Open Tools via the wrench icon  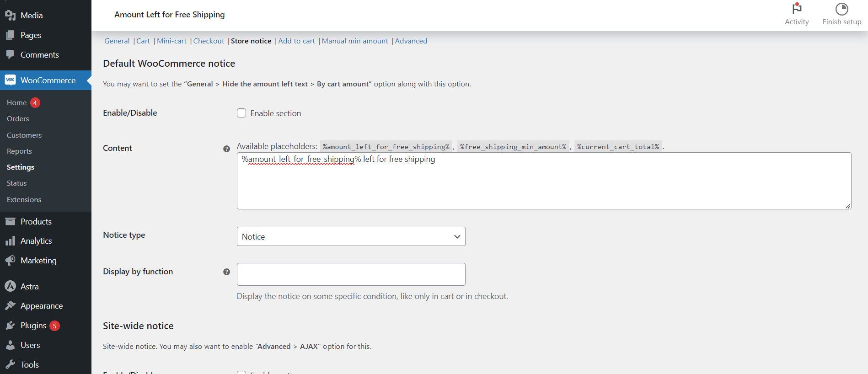pyautogui.click(x=10, y=365)
